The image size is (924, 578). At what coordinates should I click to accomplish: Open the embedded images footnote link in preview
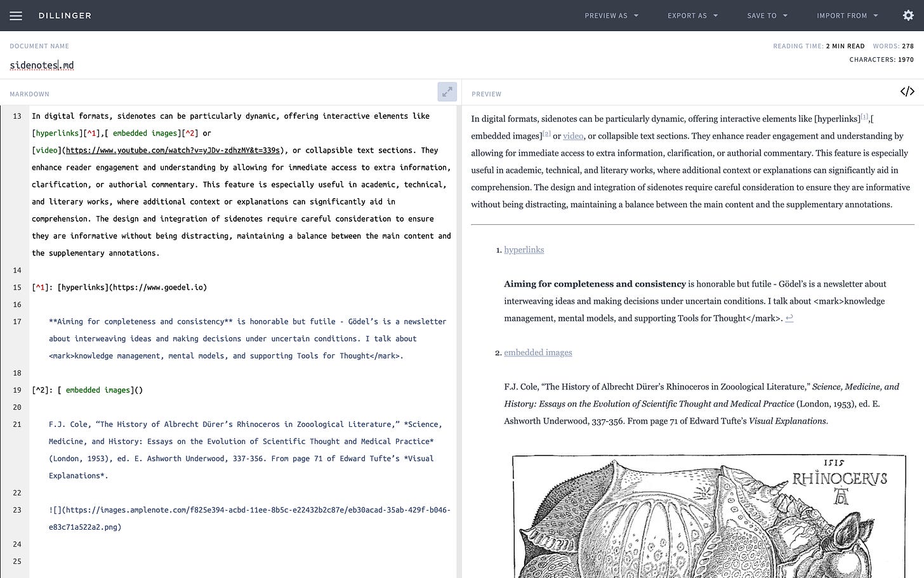(538, 353)
